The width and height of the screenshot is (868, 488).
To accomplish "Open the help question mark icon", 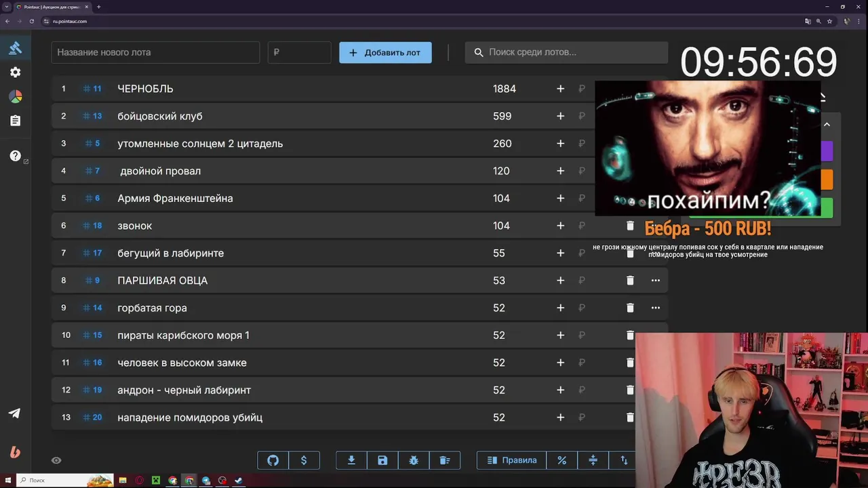I will coord(15,156).
